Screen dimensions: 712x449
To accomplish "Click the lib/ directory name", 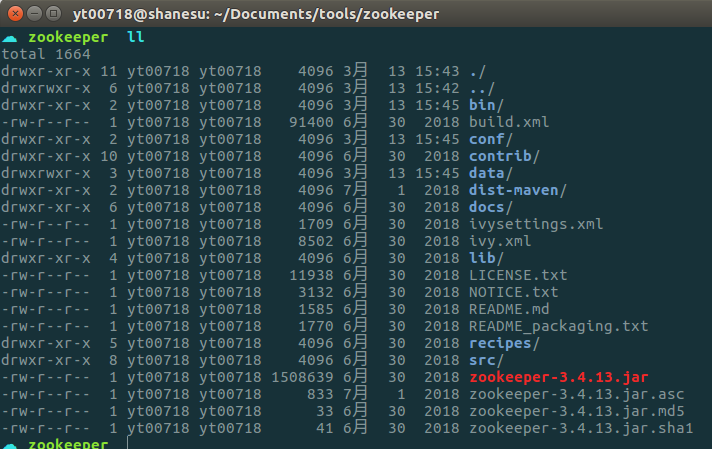I will 486,258.
